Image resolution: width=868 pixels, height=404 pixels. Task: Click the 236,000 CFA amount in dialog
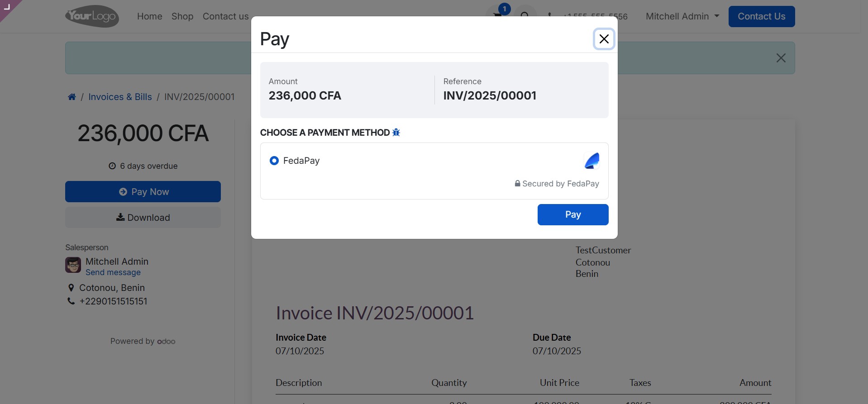coord(305,95)
